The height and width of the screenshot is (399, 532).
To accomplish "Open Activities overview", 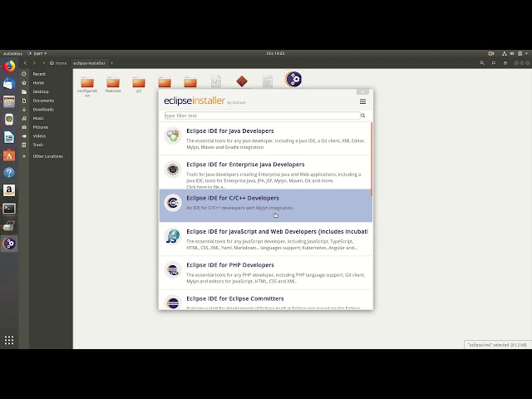I will click(x=12, y=53).
